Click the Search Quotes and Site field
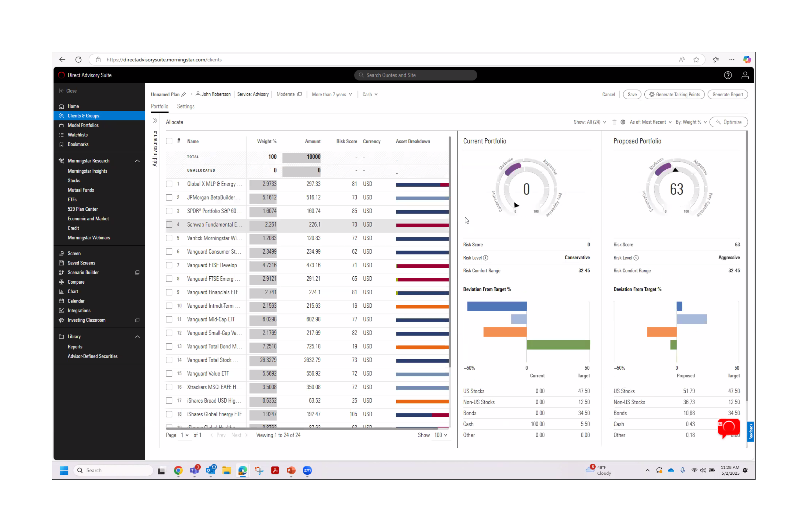Image resolution: width=808 pixels, height=532 pixels. tap(415, 75)
